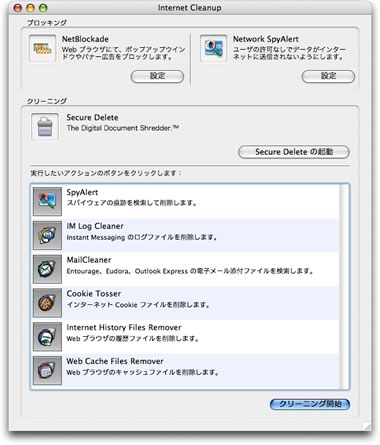Screen dimensions: 380x445
Task: Select the IM Log Cleaner icon
Action: click(47, 235)
